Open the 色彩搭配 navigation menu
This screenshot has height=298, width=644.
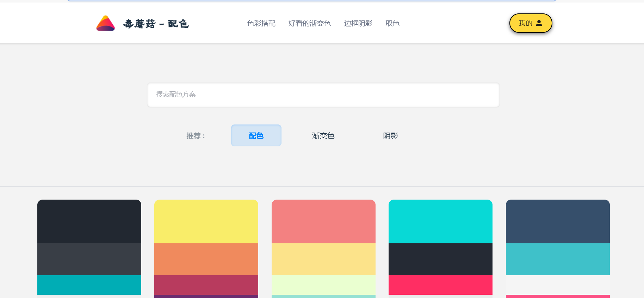pyautogui.click(x=261, y=23)
